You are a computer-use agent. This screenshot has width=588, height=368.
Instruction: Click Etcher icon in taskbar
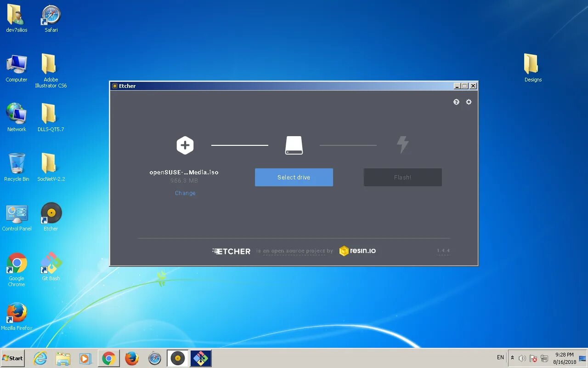coord(177,358)
